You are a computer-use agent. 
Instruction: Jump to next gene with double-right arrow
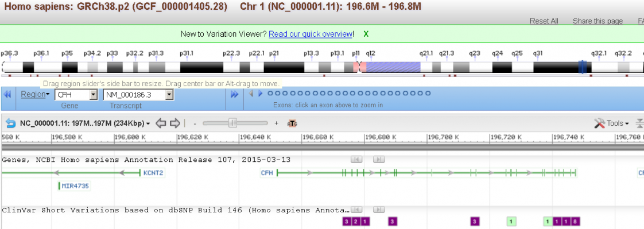pyautogui.click(x=235, y=94)
